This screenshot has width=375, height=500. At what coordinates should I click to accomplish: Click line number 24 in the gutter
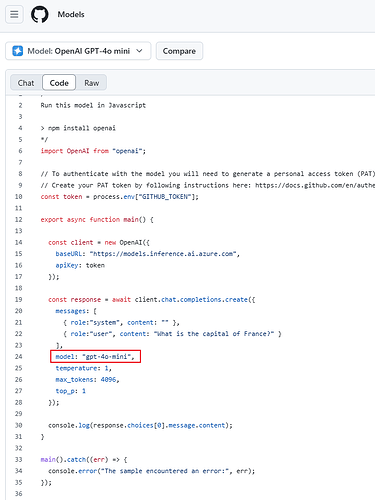(x=19, y=357)
